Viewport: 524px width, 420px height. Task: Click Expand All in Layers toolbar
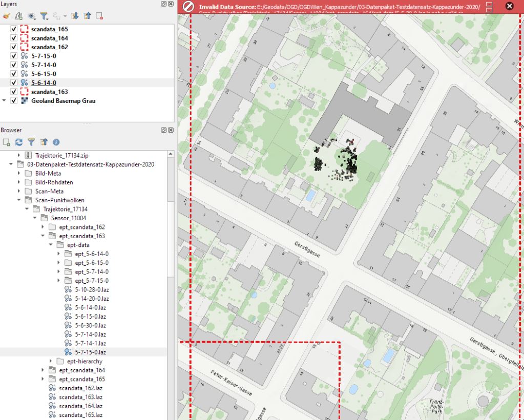click(x=75, y=16)
